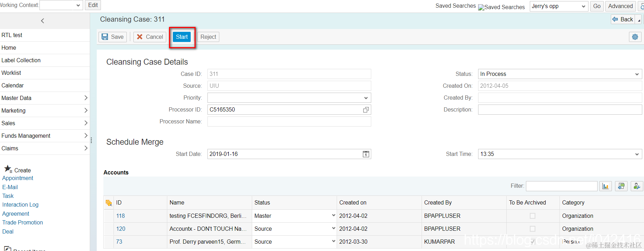Screen dimensions: 644x251
Task: Open the Start Time dropdown showing 13:35
Action: tap(560, 154)
